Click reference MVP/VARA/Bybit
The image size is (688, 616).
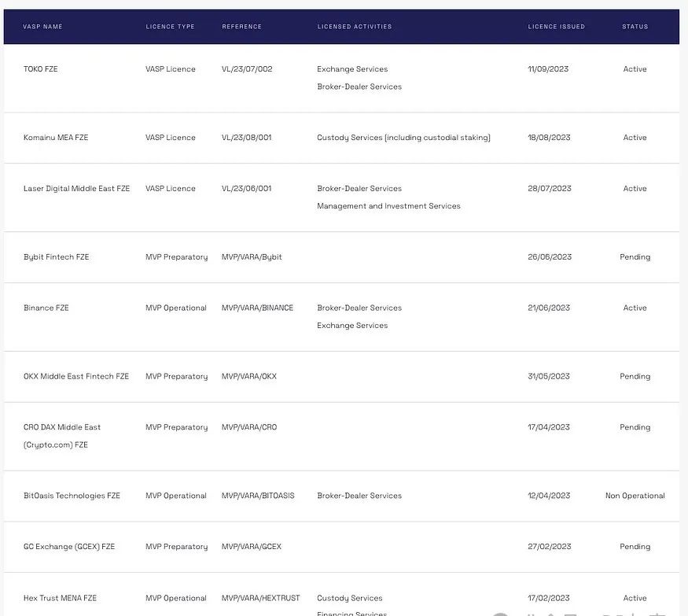[x=252, y=256]
